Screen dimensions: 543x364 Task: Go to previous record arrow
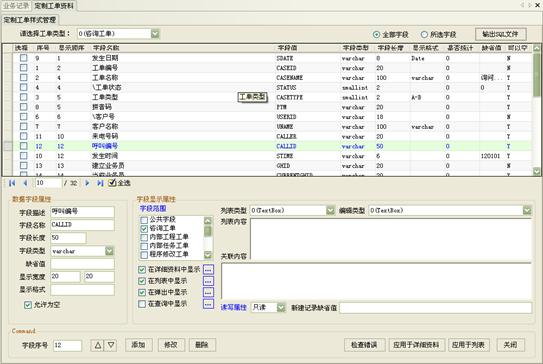25,183
